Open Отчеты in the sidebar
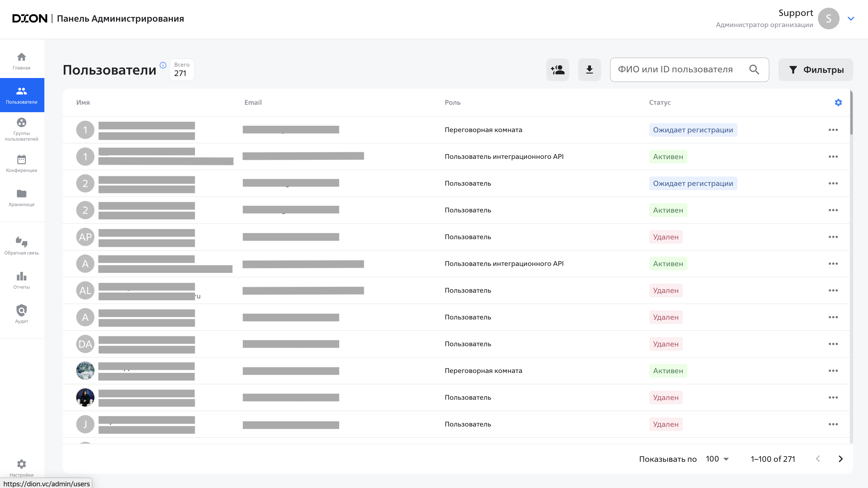 coord(22,280)
